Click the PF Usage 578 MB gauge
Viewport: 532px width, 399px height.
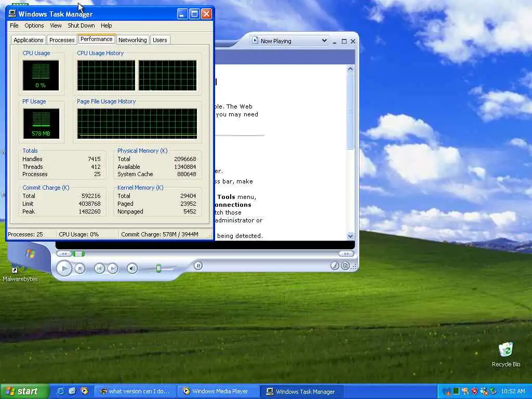(x=41, y=124)
